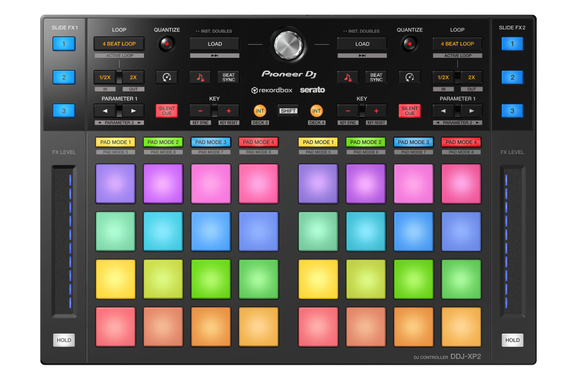576x380 pixels.
Task: Hit the yellow pad on left deck
Action: (x=115, y=279)
